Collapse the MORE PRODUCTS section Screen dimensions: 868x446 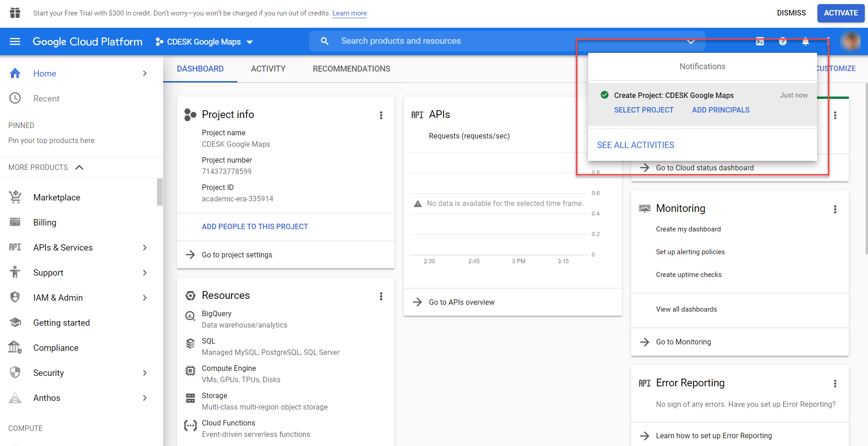79,167
